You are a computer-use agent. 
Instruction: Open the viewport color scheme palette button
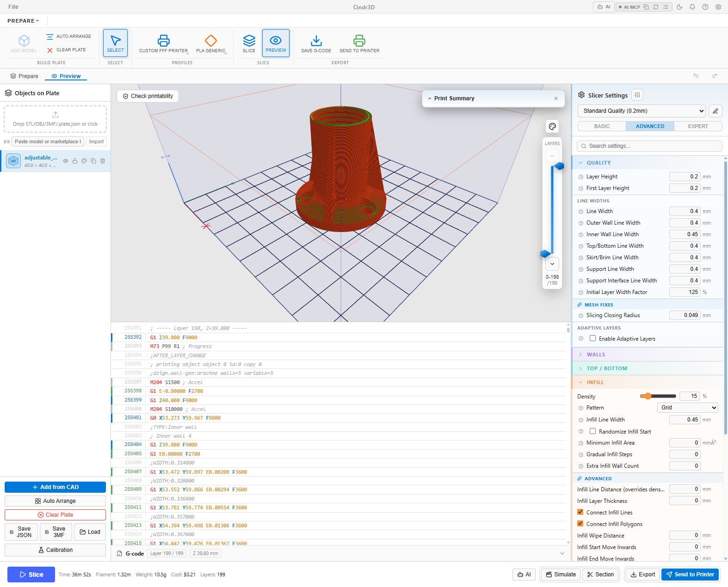tap(552, 127)
